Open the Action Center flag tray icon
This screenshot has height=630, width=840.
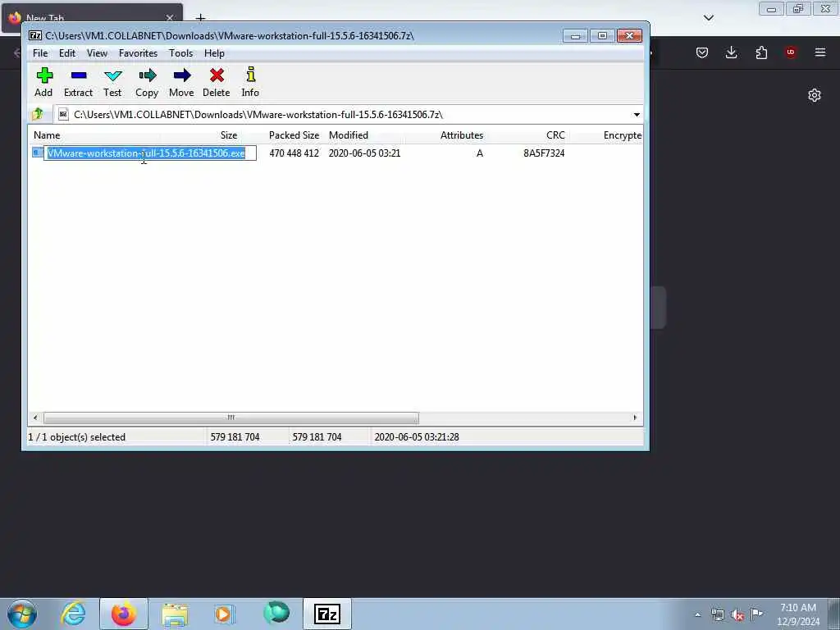pyautogui.click(x=756, y=614)
